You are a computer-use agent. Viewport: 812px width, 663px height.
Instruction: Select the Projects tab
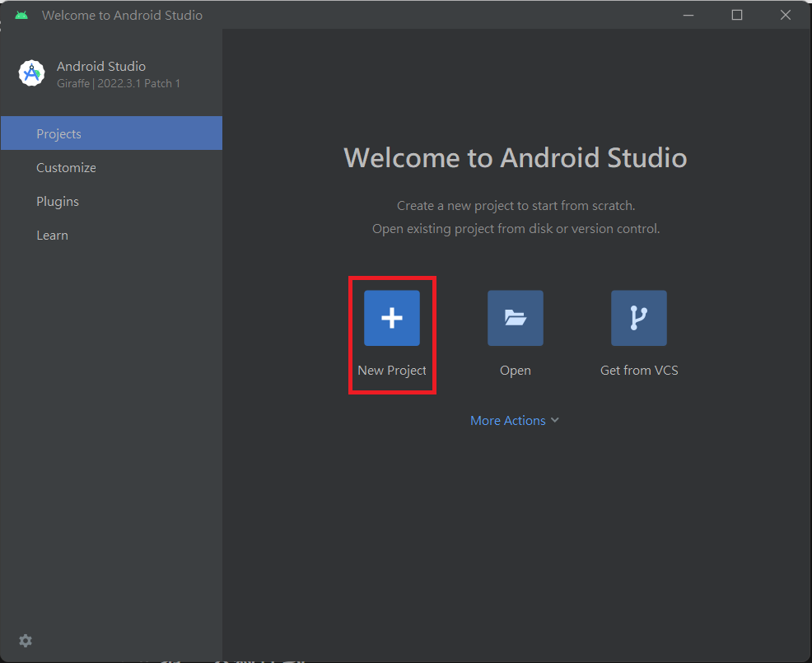(x=111, y=133)
